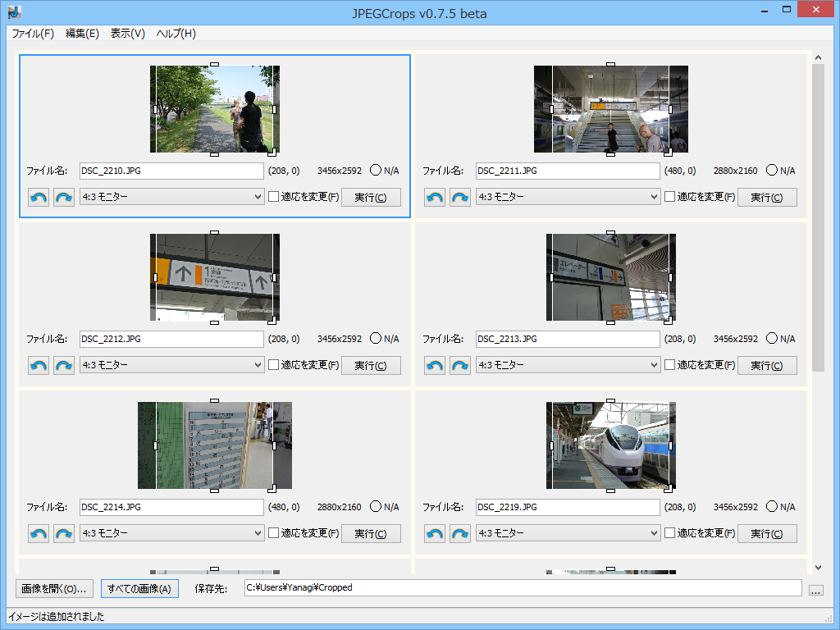Click the bottom-right crop corner handle on DSC_2210.JPG
The height and width of the screenshot is (630, 840).
click(272, 152)
